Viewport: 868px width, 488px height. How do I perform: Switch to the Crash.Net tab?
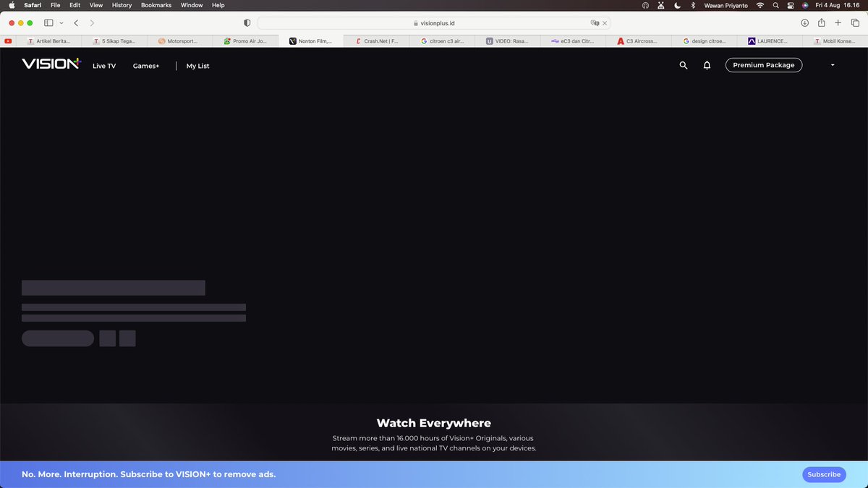click(x=376, y=40)
